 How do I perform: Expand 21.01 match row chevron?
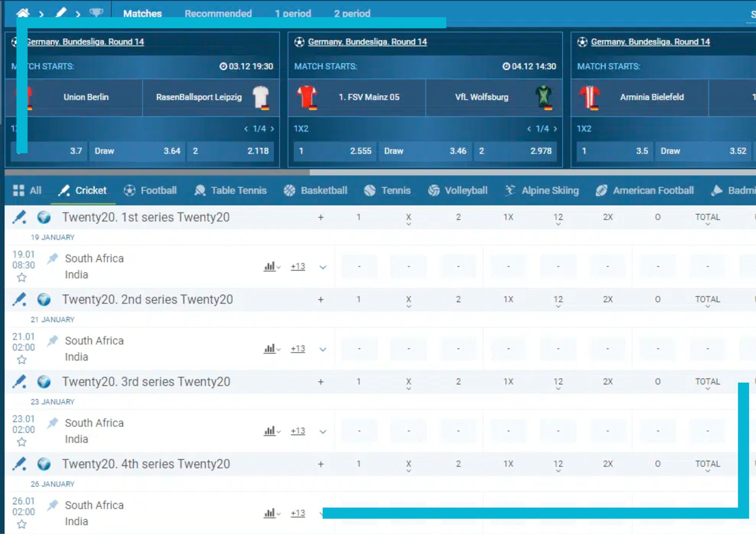click(323, 349)
